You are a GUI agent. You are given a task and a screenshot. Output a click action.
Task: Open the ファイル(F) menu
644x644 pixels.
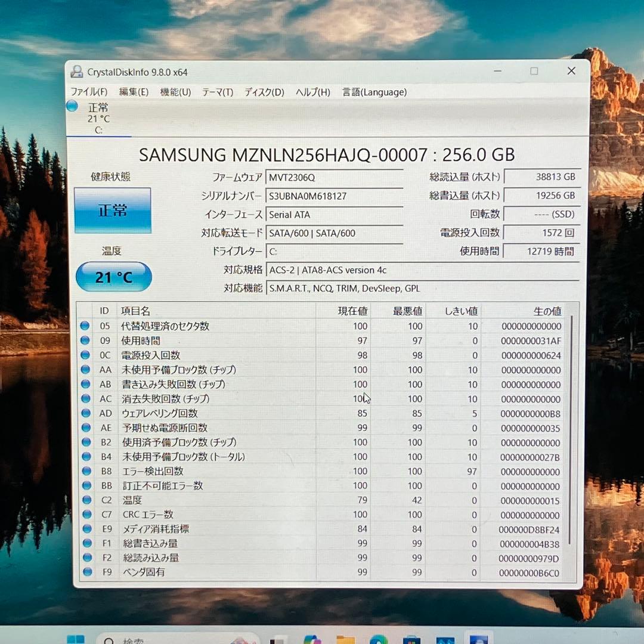(x=91, y=92)
